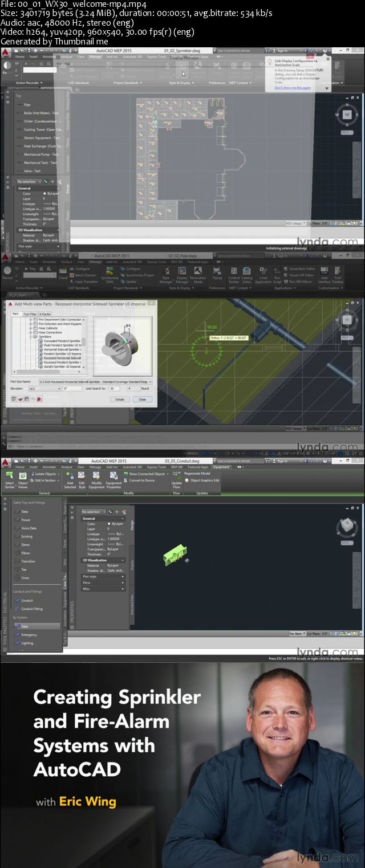The height and width of the screenshot is (868, 365).
Task: Click "Don't show me this again" link
Action: click(293, 87)
